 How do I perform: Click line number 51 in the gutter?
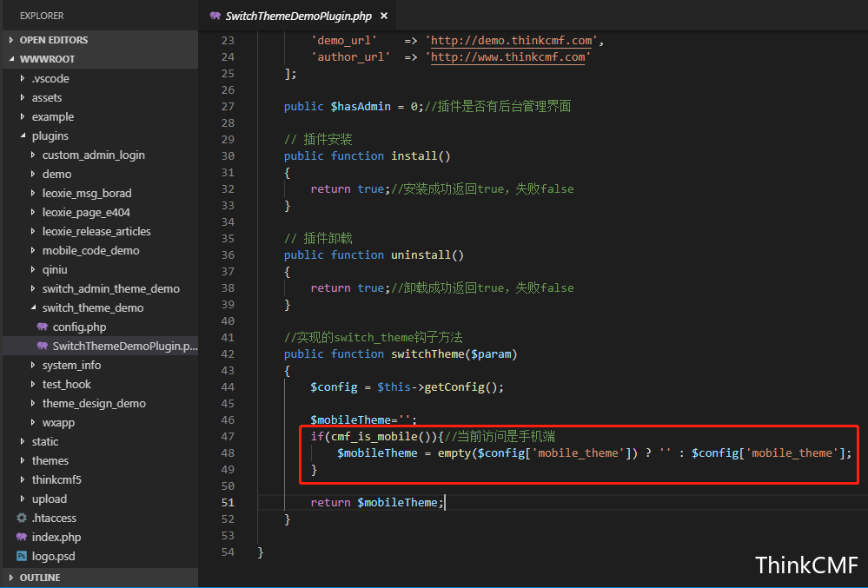[228, 502]
